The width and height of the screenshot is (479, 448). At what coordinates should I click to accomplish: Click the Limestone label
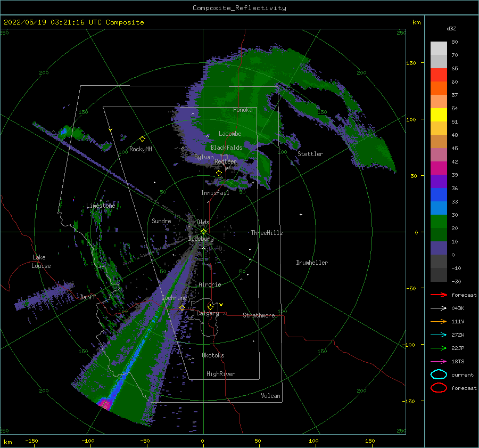101,206
